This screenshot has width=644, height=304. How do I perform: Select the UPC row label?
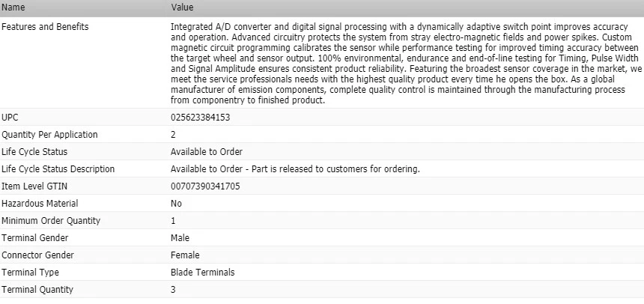11,118
